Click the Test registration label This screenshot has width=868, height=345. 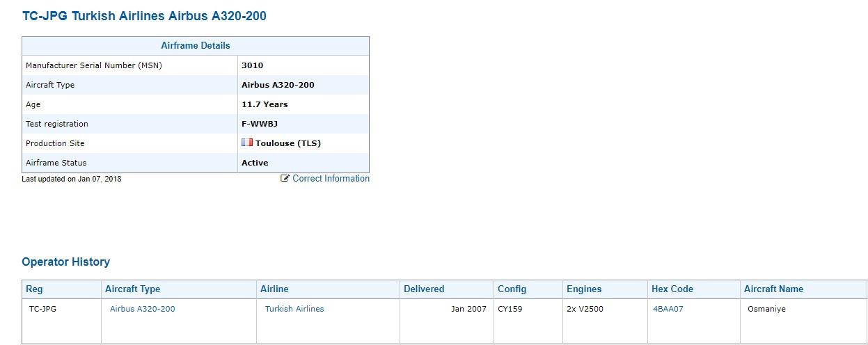(x=57, y=124)
